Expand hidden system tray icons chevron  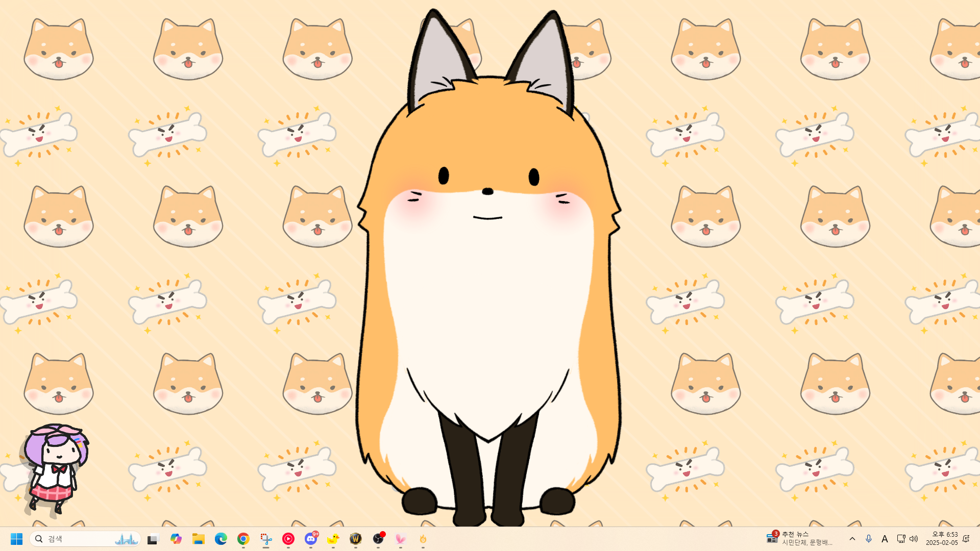coord(852,539)
